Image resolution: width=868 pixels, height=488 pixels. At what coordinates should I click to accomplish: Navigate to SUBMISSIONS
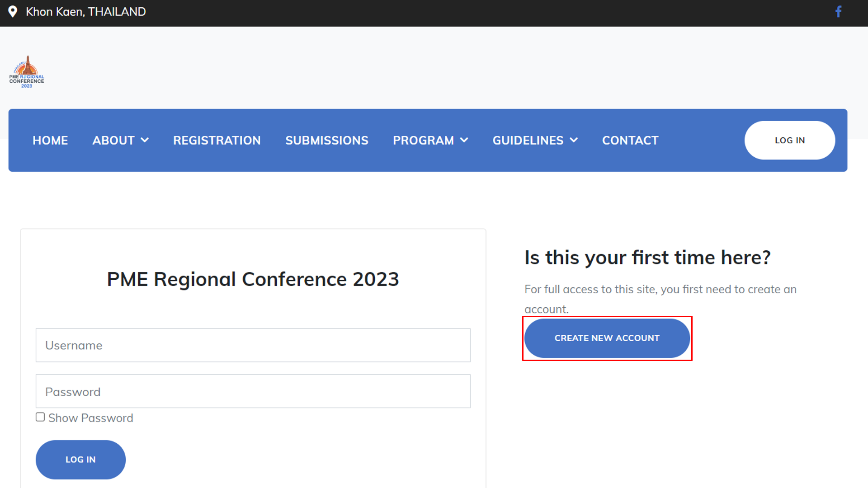(327, 141)
